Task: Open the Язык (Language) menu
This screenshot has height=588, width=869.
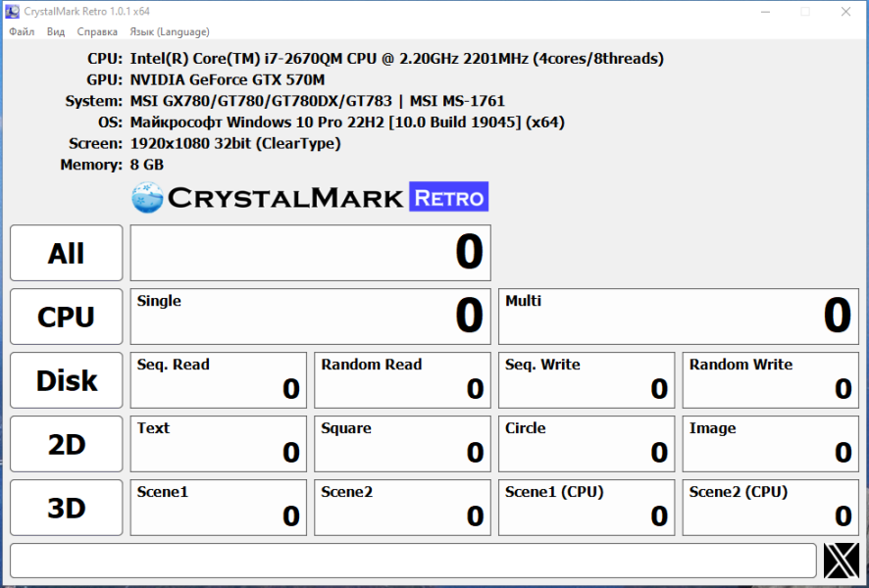Action: coord(170,31)
